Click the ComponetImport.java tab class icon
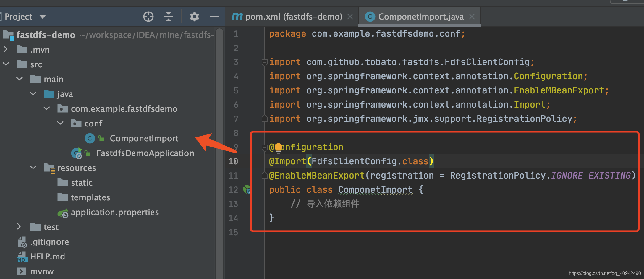644x279 pixels. coord(370,17)
